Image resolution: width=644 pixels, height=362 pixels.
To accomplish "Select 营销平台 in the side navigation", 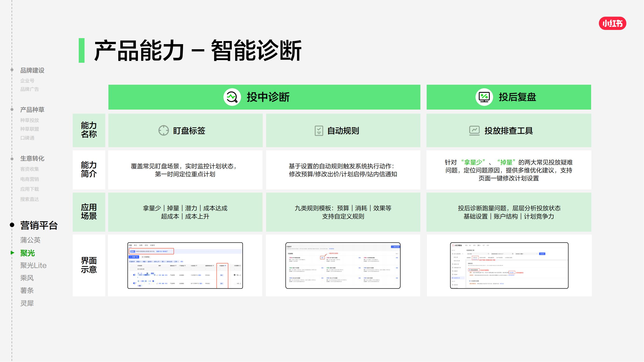I will [x=39, y=225].
